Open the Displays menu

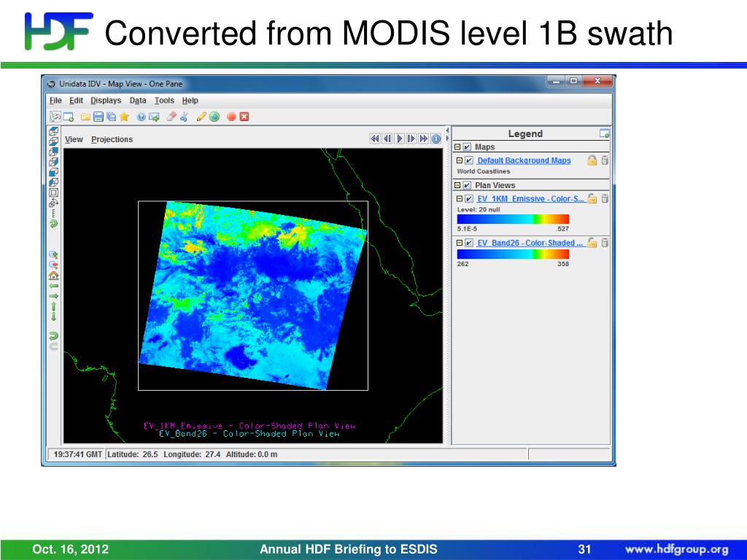pyautogui.click(x=107, y=101)
